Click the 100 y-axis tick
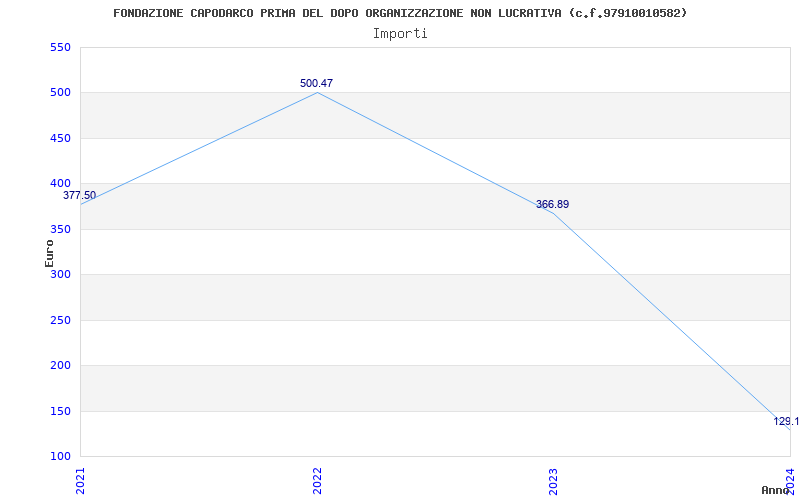This screenshot has width=800, height=500. tap(60, 456)
